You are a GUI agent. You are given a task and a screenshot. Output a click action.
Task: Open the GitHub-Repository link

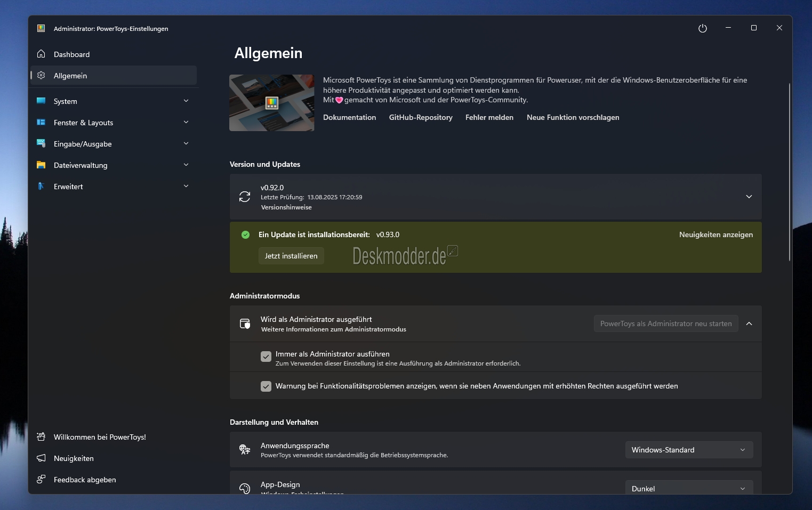point(421,117)
